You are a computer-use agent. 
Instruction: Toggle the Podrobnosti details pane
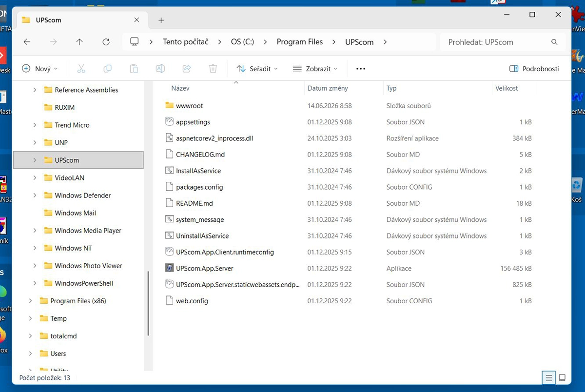pyautogui.click(x=534, y=69)
